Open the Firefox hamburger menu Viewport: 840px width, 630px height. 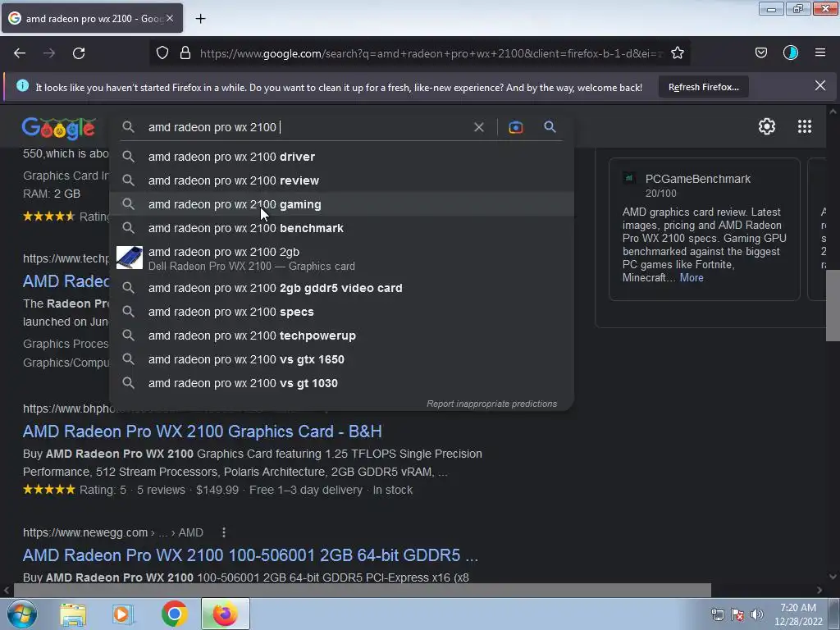pos(820,53)
